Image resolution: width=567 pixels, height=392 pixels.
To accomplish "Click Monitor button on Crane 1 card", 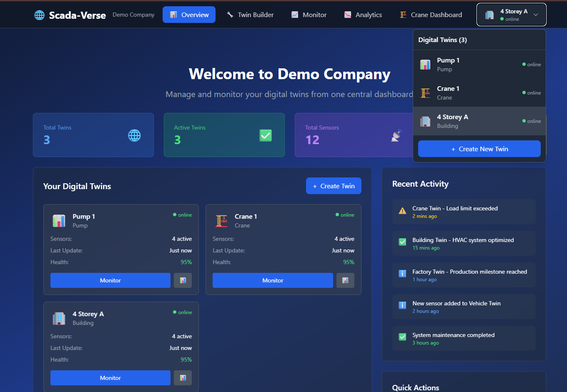I will click(x=273, y=280).
